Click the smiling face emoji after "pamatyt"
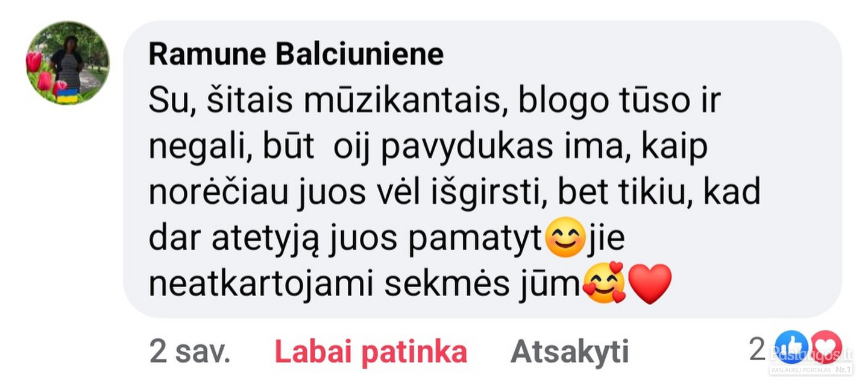Viewport: 868px width, 389px height. (565, 238)
